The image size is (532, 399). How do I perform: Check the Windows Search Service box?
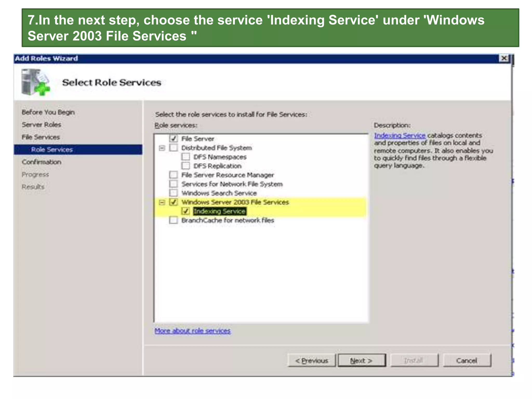(173, 193)
